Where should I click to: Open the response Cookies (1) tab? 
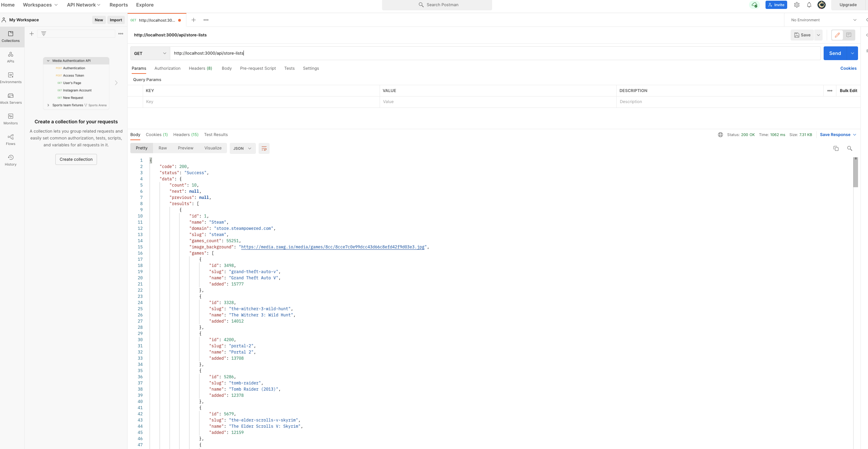coord(157,135)
